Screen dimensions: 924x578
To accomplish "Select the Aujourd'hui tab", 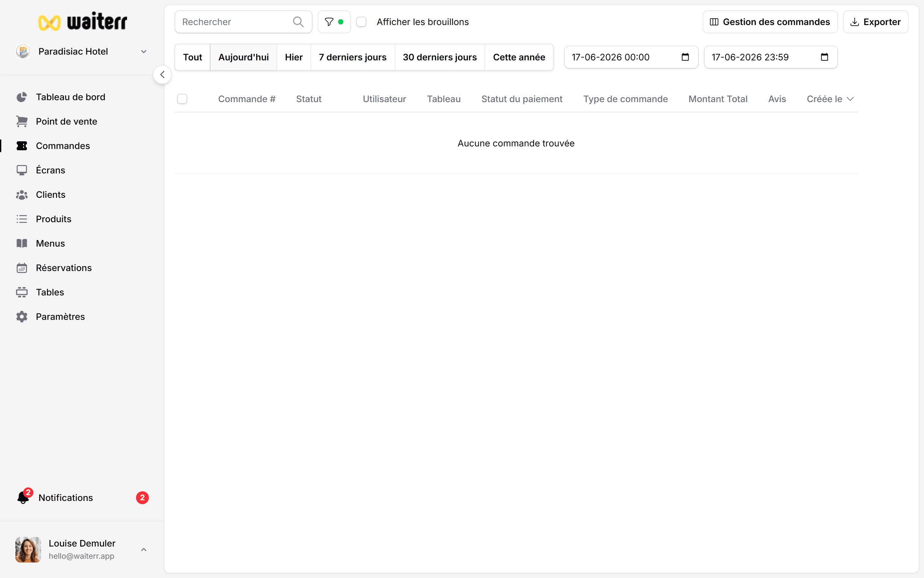I will [244, 57].
